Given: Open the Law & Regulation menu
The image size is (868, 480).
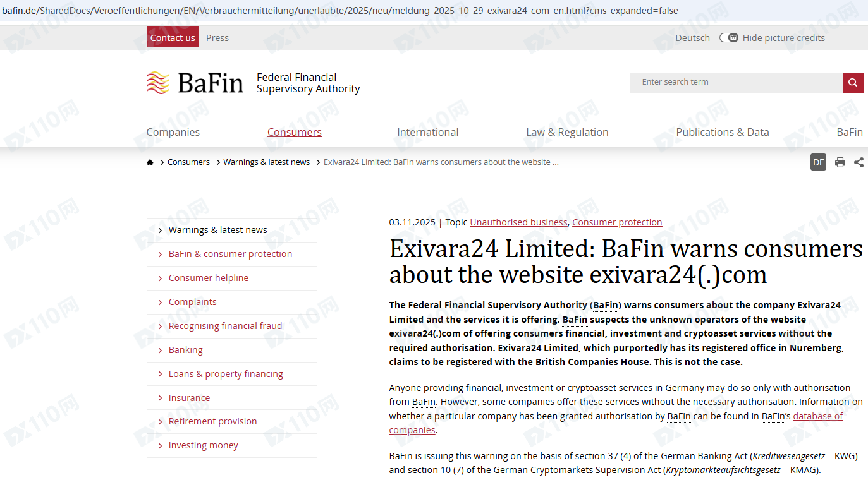Looking at the screenshot, I should [568, 132].
